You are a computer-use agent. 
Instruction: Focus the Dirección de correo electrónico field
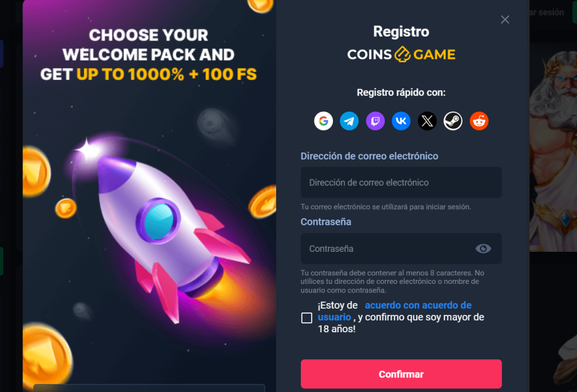pyautogui.click(x=401, y=182)
